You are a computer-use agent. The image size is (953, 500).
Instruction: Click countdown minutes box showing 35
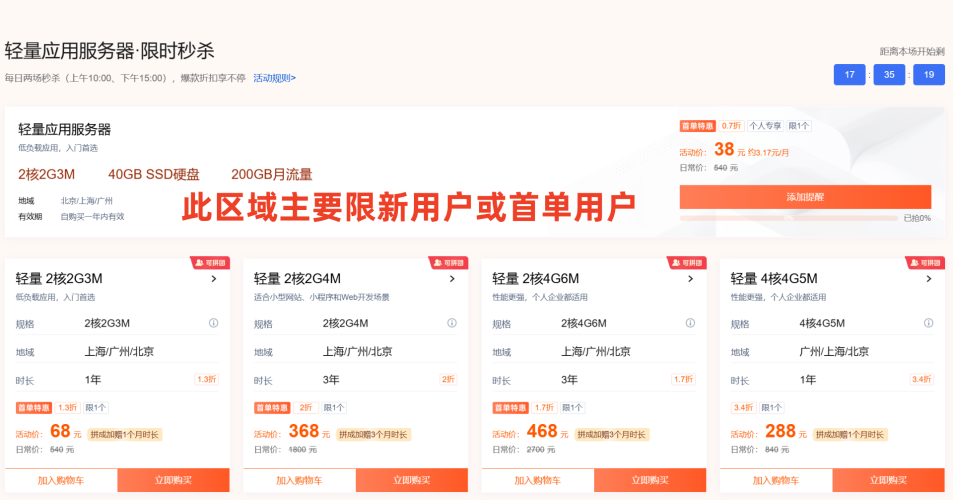889,75
